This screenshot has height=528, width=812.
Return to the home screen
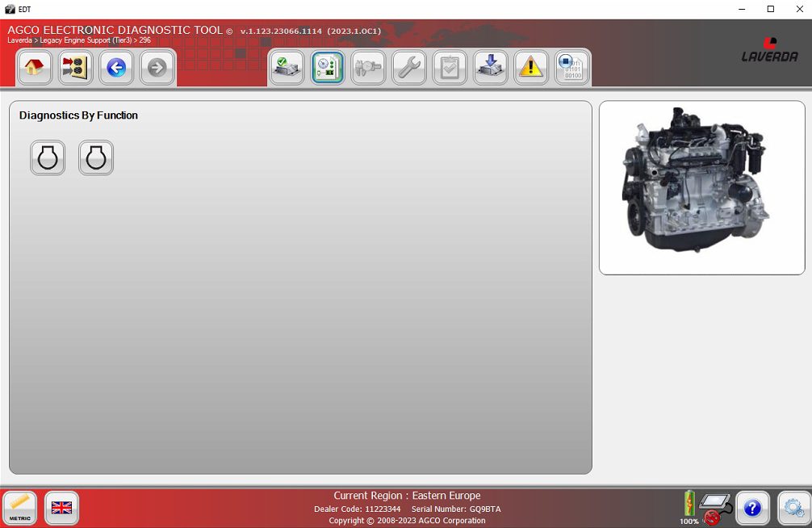(x=33, y=67)
